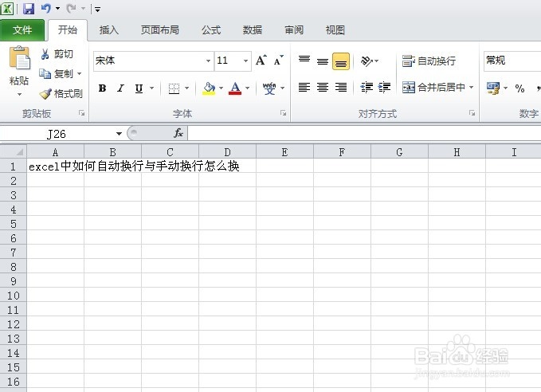This screenshot has width=541, height=392.
Task: Open the 合并后居中 dropdown arrow
Action: [x=471, y=88]
